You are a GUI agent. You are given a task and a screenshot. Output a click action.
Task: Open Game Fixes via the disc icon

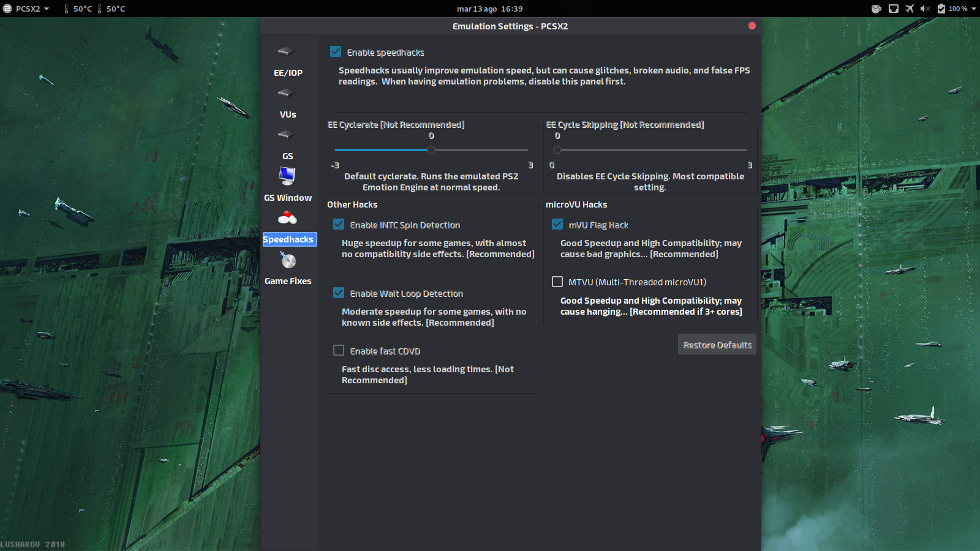click(x=288, y=260)
